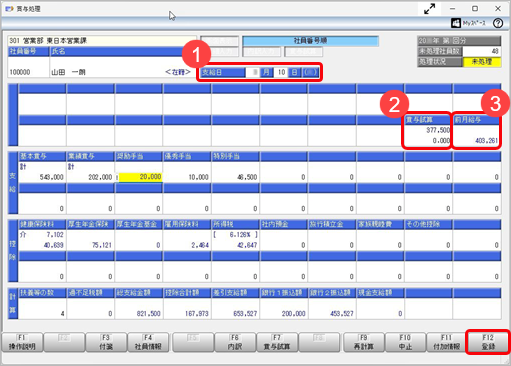The width and height of the screenshot is (511, 366).
Task: Click department 301 営業部 東日本営業課
Action: [48, 41]
